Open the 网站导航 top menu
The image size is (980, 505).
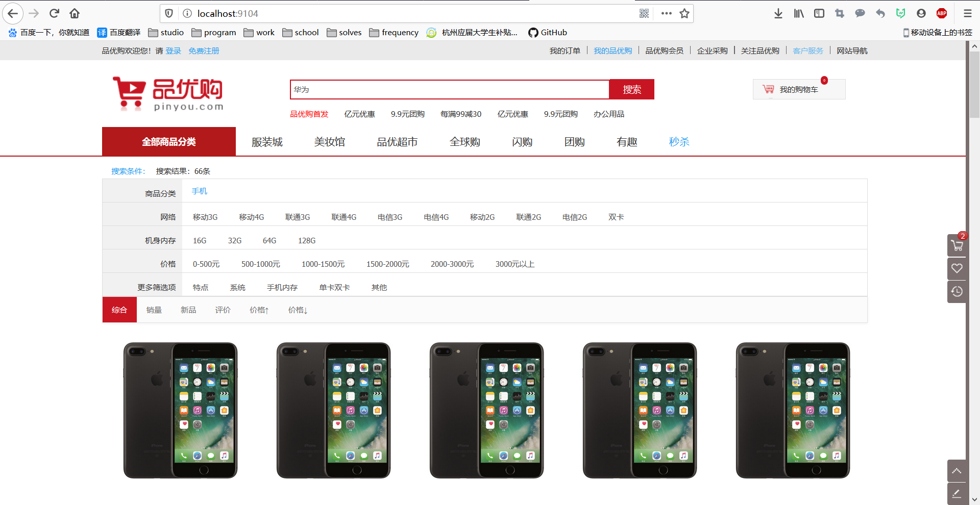[x=852, y=50]
